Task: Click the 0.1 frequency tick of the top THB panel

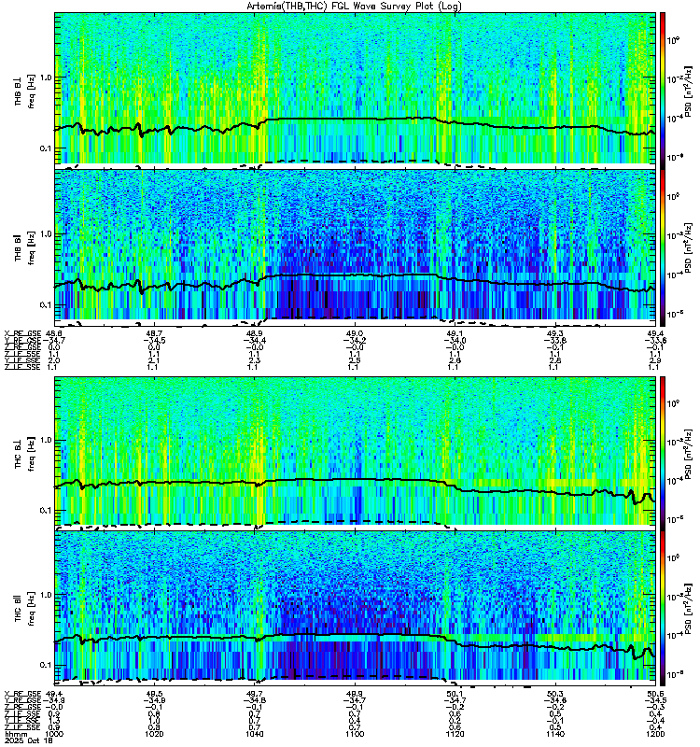Action: click(x=46, y=148)
